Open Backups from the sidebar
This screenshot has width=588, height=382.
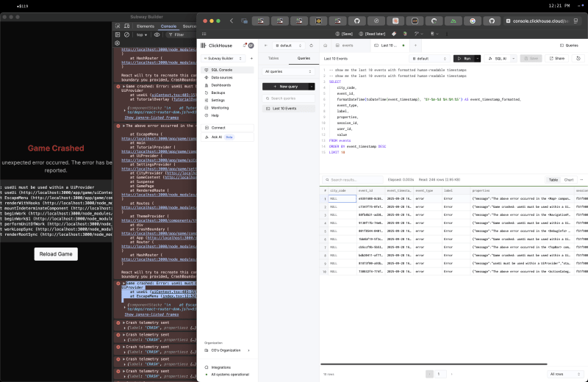pos(218,93)
